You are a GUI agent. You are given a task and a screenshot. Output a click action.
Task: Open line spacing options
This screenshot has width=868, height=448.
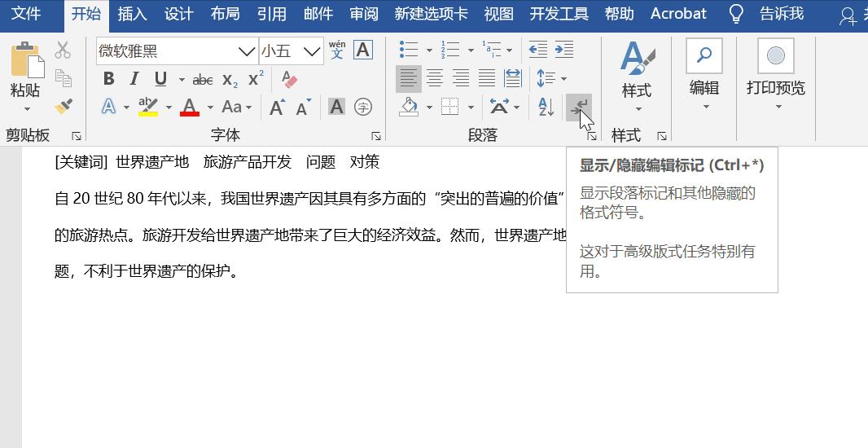551,79
